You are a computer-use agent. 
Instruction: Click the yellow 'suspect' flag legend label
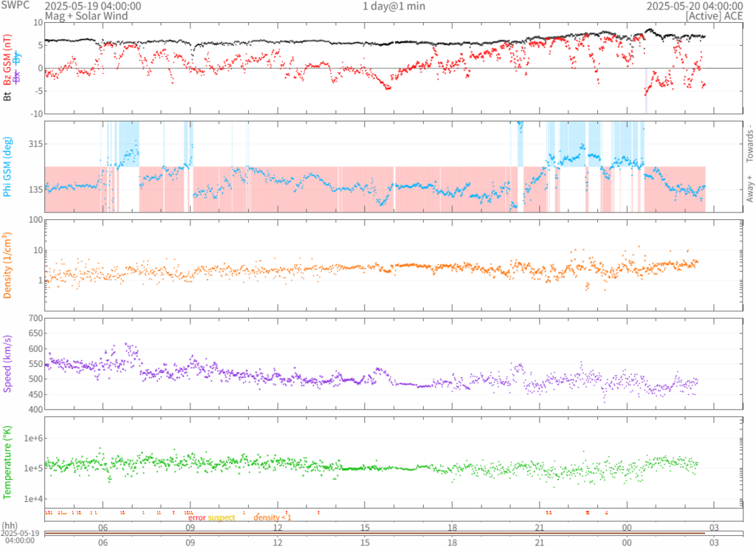(x=221, y=517)
